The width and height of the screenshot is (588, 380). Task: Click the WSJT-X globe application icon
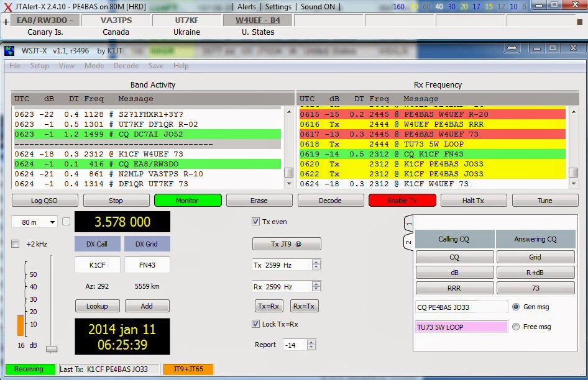point(9,50)
